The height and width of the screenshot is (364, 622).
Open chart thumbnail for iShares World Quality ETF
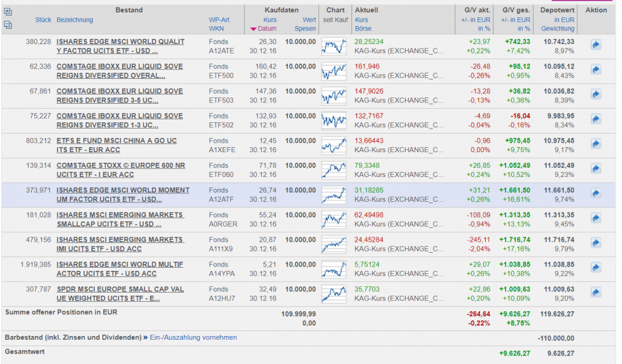pos(334,46)
